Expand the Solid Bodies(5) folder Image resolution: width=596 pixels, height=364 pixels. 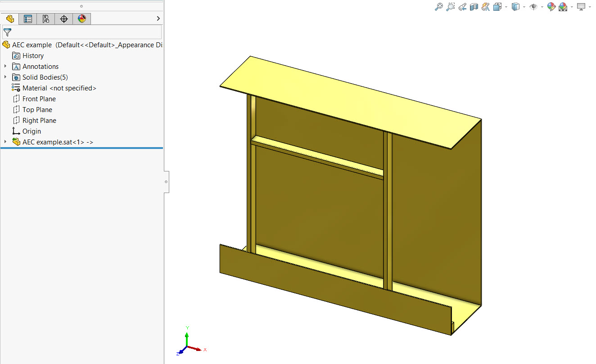(x=5, y=77)
